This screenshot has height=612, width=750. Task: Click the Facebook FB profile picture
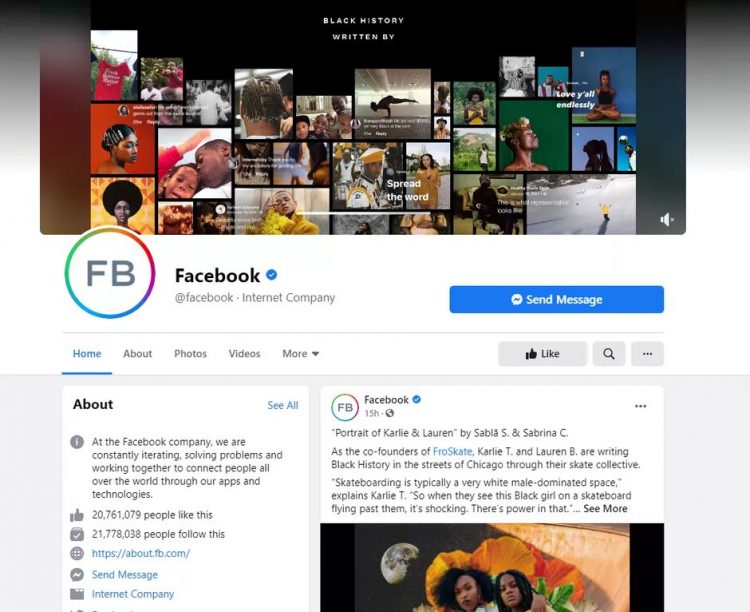110,272
